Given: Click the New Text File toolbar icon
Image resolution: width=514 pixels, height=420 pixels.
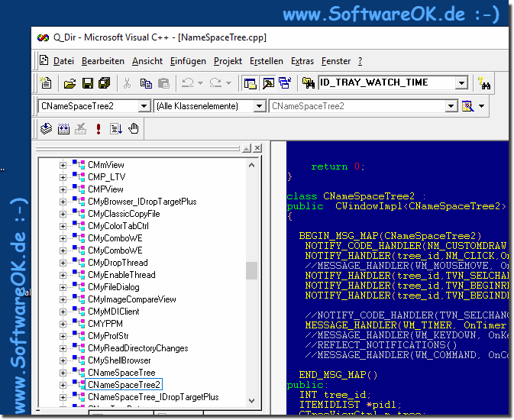Looking at the screenshot, I should 46,83.
